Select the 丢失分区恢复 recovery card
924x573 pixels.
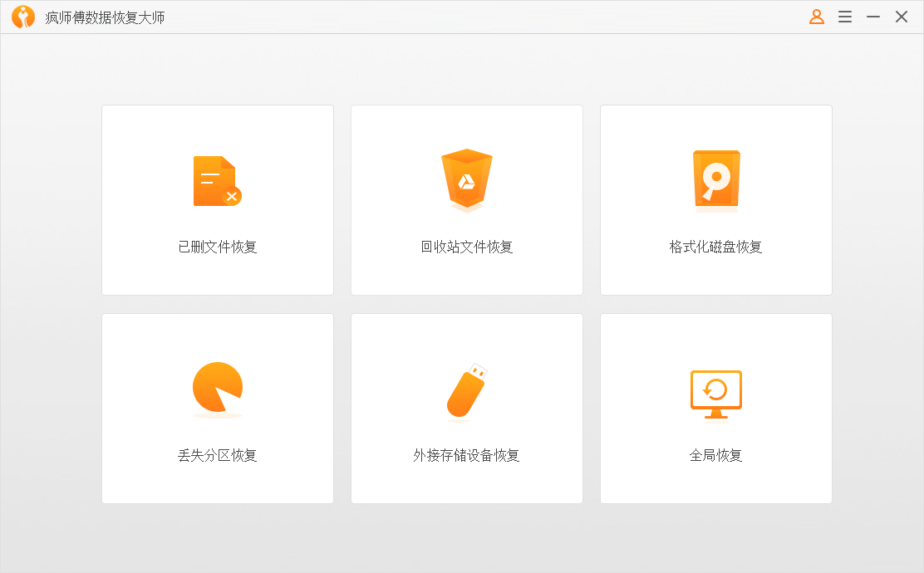click(x=217, y=408)
